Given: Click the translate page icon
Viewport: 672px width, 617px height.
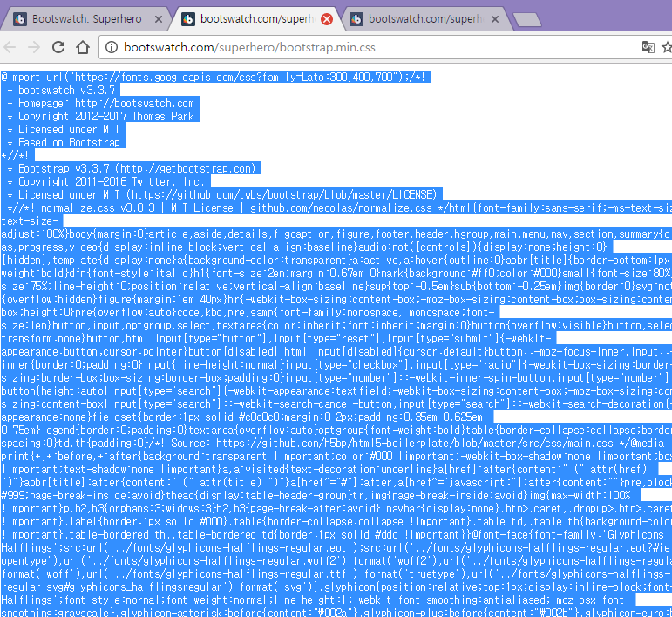Looking at the screenshot, I should [x=648, y=47].
